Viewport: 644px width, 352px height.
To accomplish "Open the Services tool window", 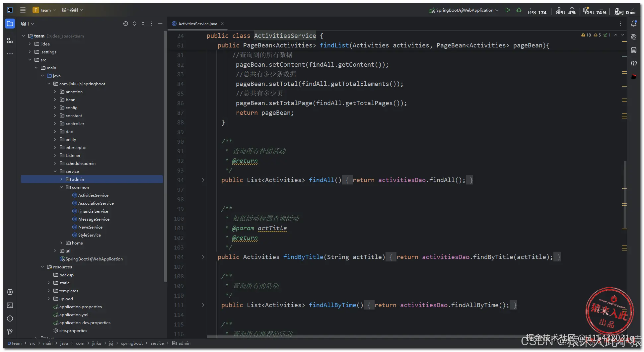I will click(10, 292).
